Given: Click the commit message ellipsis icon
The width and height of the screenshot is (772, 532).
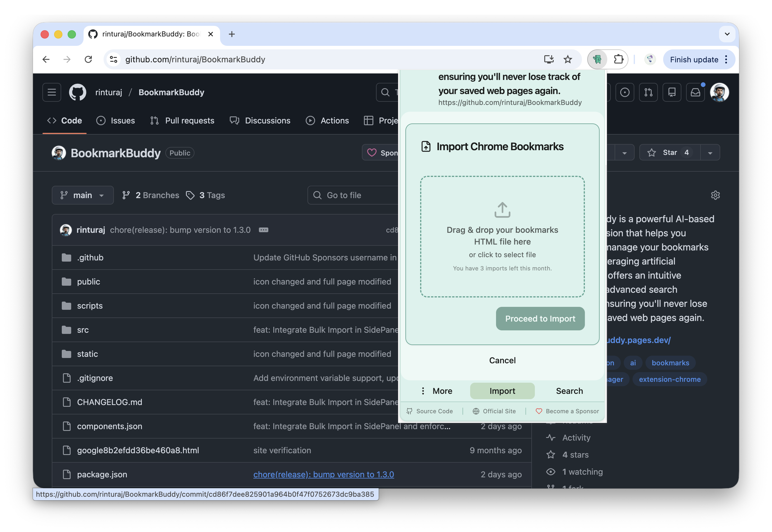Looking at the screenshot, I should click(264, 230).
